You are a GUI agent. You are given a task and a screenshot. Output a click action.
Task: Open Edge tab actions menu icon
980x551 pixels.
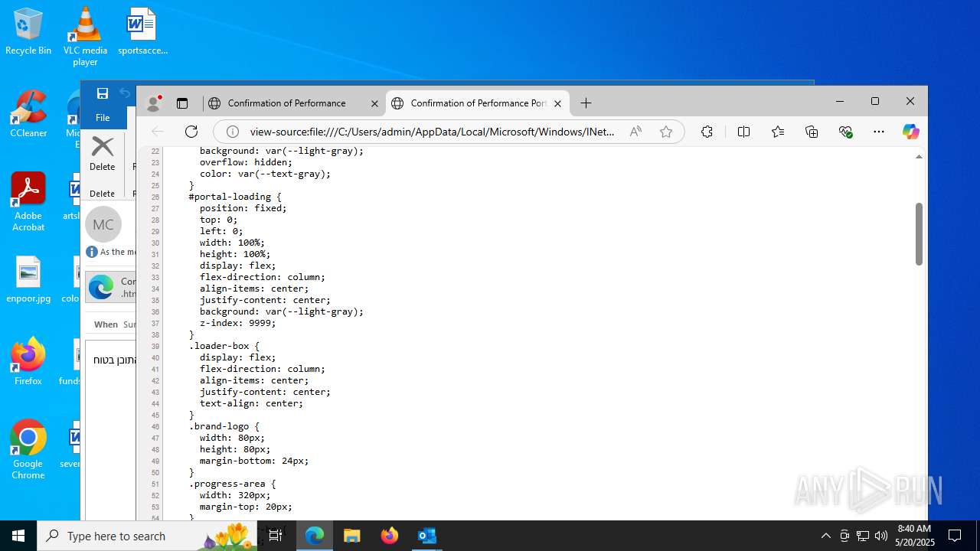click(x=182, y=103)
